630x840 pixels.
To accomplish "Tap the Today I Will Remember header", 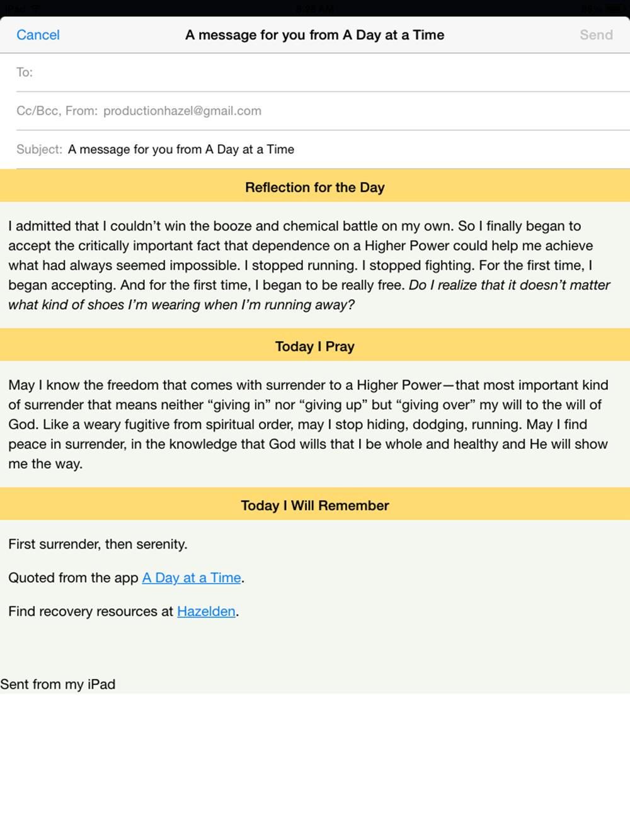I will tap(315, 506).
